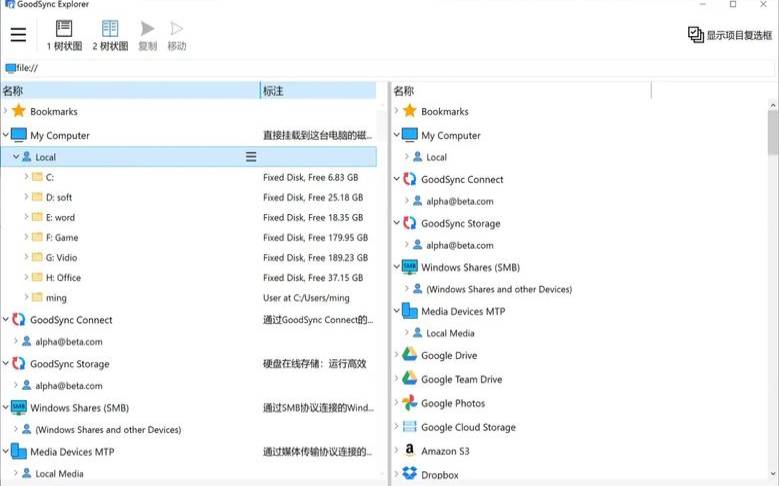Switch to 1 树状图 single-tree view
Image resolution: width=779 pixels, height=486 pixels.
(64, 36)
